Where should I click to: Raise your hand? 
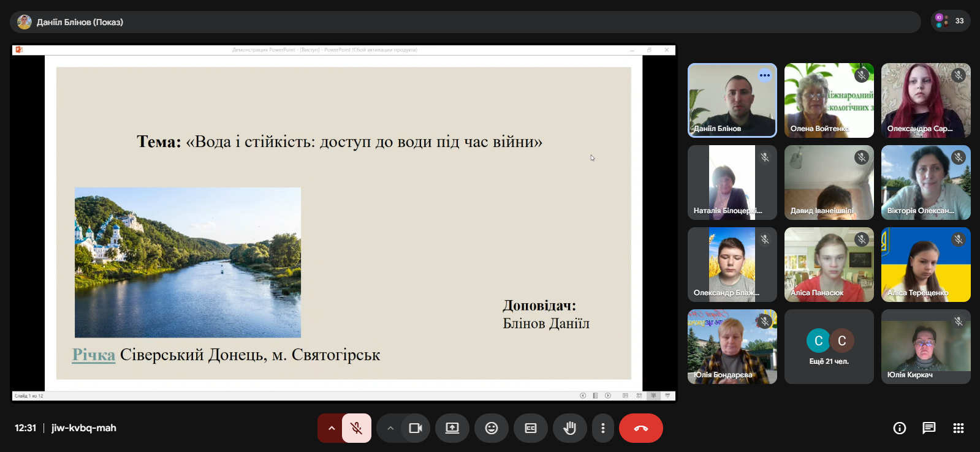pyautogui.click(x=570, y=428)
